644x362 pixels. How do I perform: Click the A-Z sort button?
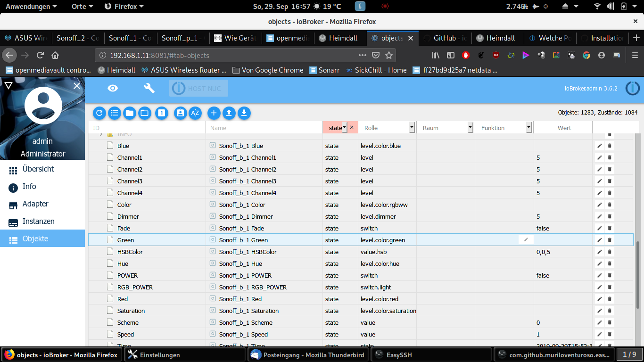tap(195, 113)
